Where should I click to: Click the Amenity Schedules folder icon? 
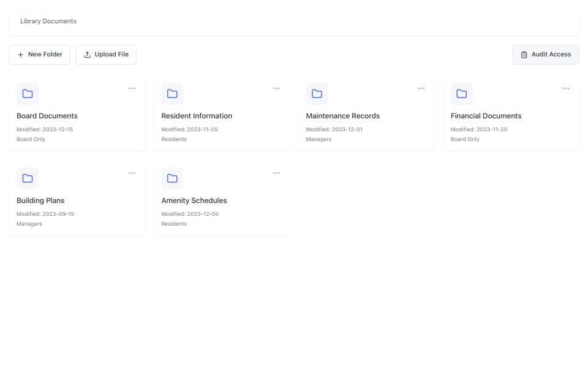coord(172,178)
